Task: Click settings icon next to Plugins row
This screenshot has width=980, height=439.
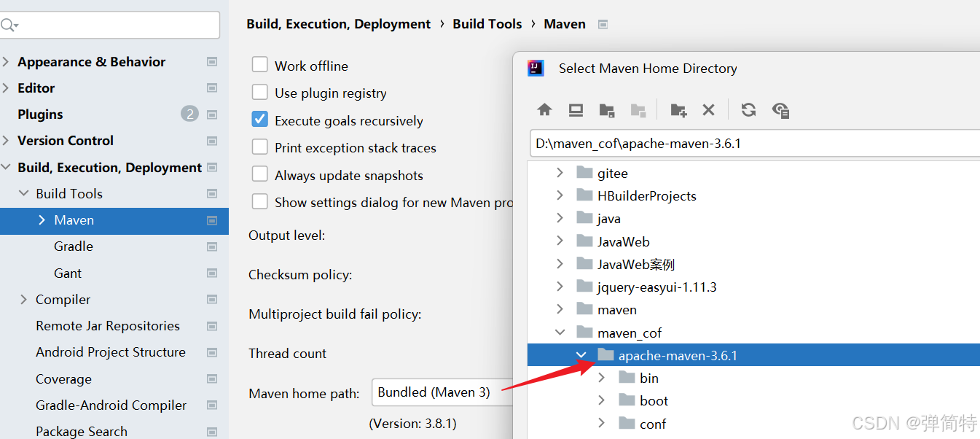Action: [212, 114]
